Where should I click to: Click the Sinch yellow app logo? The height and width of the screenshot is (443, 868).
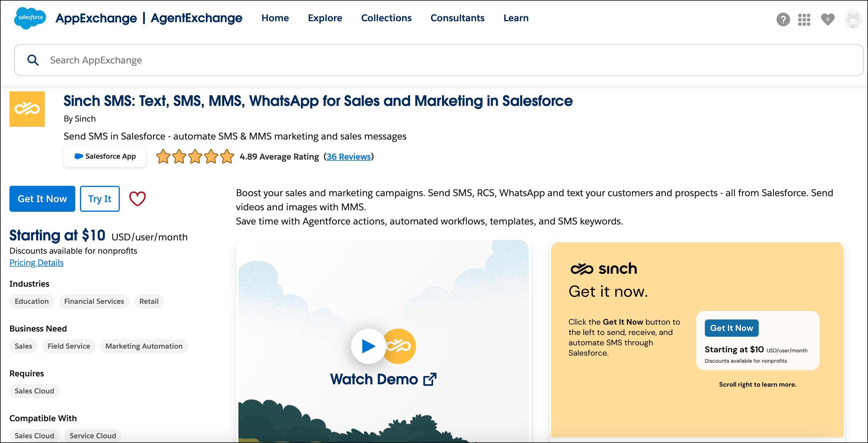(27, 109)
